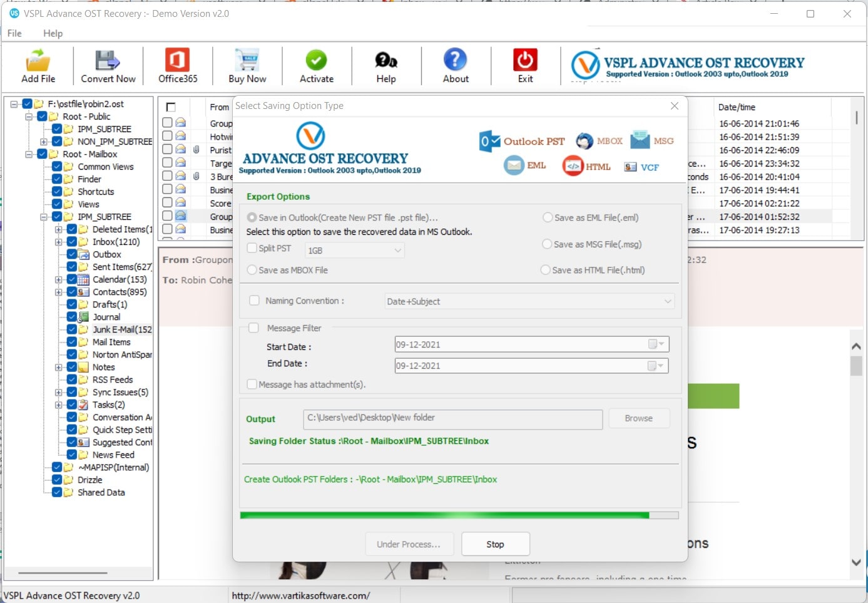Collapse the F:\ostfile\robin2.ost root node
The width and height of the screenshot is (868, 603).
point(14,104)
